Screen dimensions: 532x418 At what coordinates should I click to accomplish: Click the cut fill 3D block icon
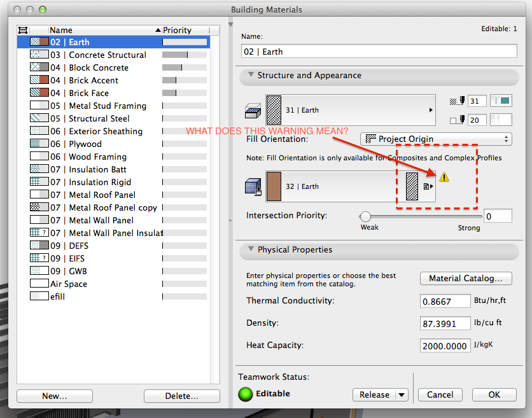(x=253, y=110)
